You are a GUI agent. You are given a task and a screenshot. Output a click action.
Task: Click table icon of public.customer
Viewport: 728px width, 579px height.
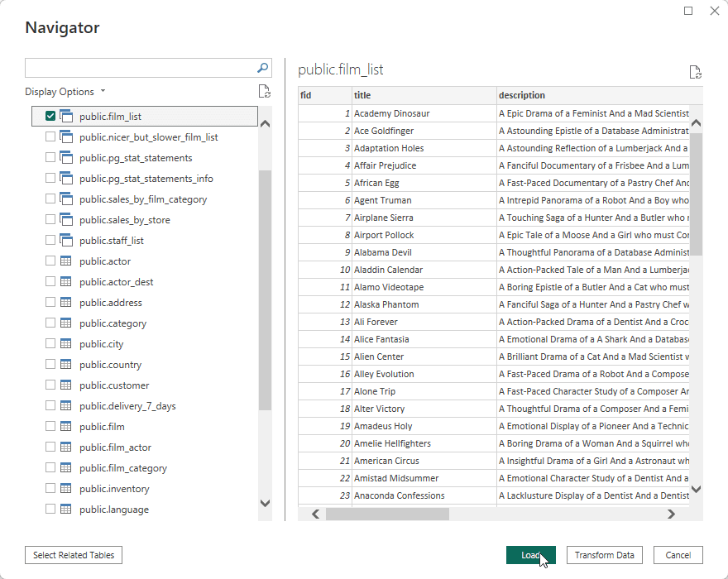(x=66, y=385)
